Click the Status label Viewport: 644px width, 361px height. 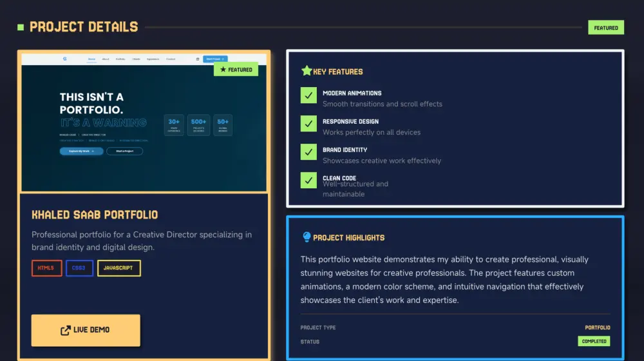click(x=310, y=342)
